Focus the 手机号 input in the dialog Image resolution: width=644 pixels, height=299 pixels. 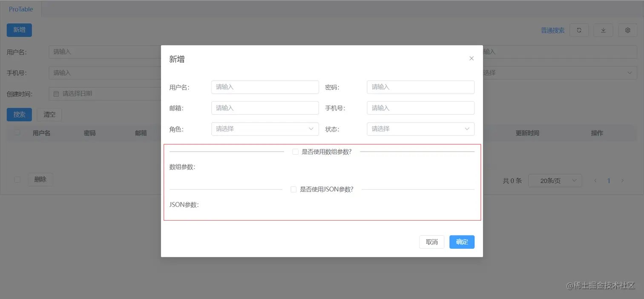coord(420,108)
